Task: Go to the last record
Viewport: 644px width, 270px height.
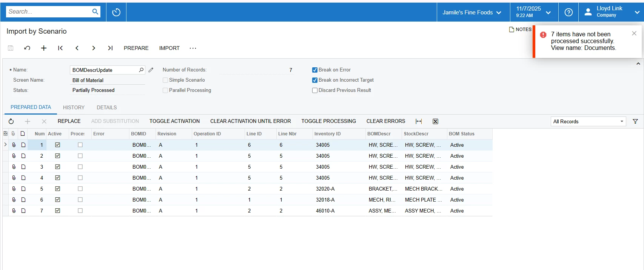Action: click(110, 48)
